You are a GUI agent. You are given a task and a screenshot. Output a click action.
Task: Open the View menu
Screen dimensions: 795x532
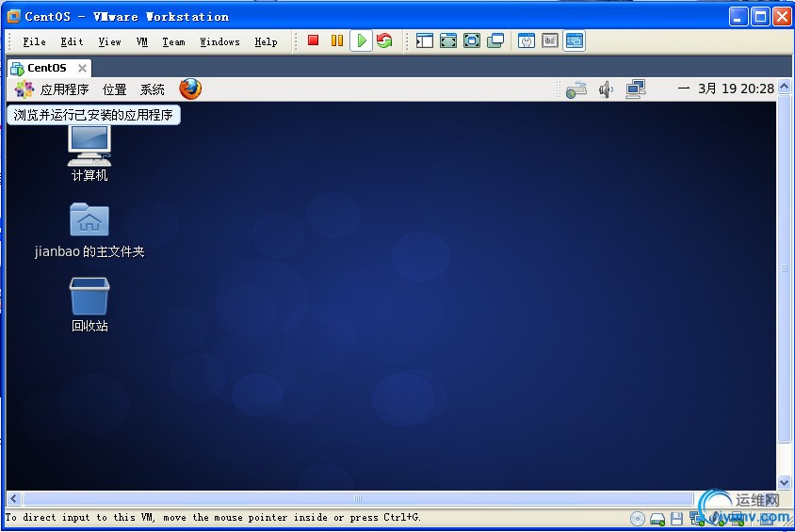(109, 42)
